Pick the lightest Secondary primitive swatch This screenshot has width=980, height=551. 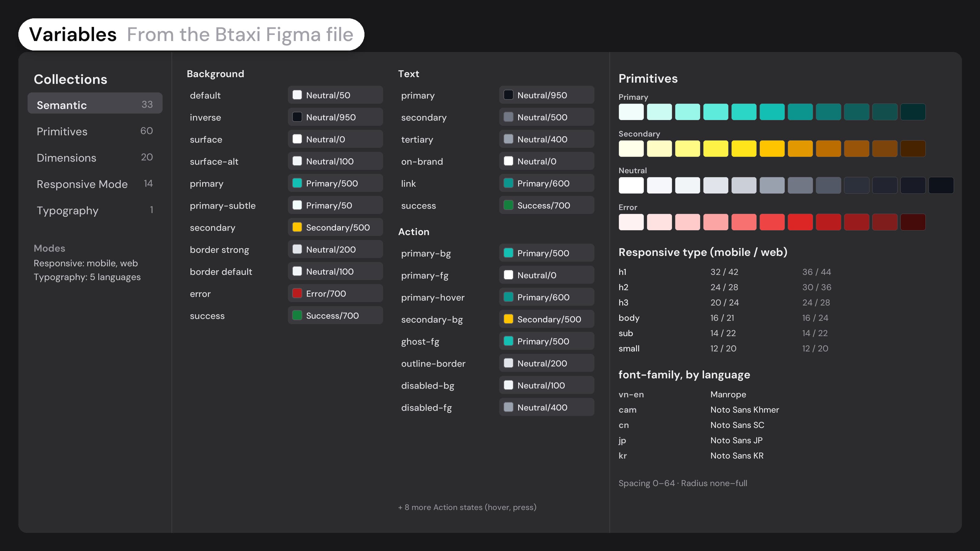tap(631, 149)
